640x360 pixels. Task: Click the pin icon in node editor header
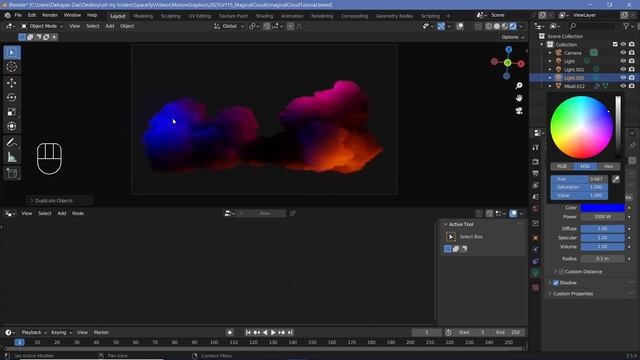(x=293, y=213)
